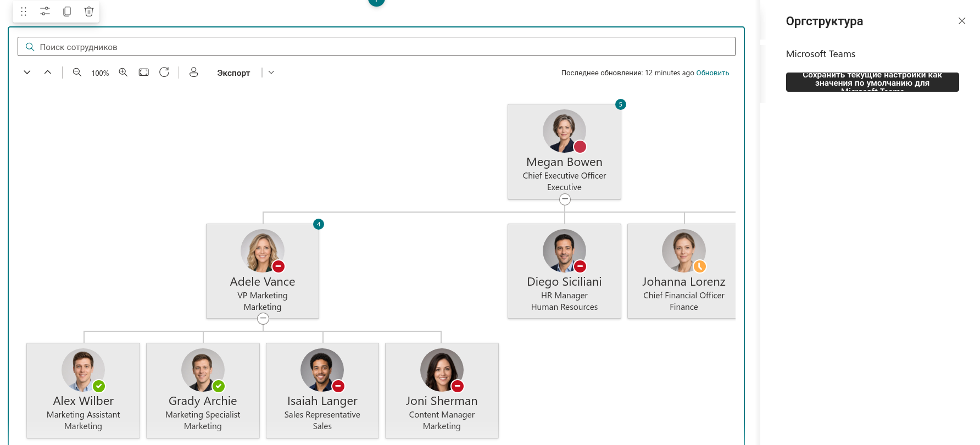The width and height of the screenshot is (980, 445).
Task: Collapse levels with up chevron
Action: click(x=48, y=73)
